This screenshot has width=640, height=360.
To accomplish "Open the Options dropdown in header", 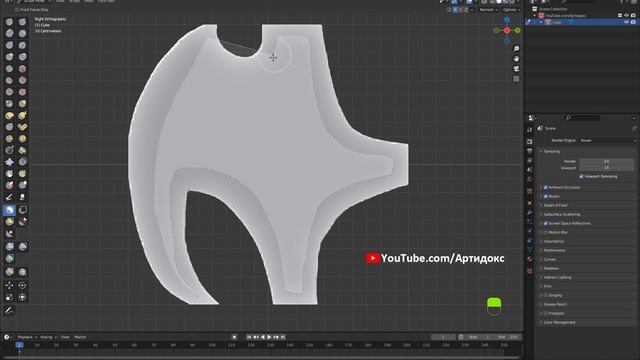I will (x=511, y=9).
